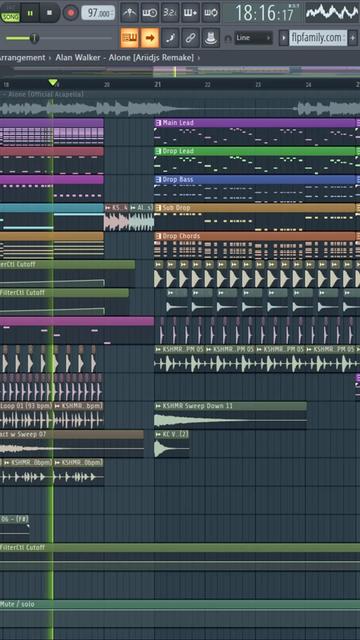Pause playback with the pause button
360x640 pixels.
[x=30, y=13]
